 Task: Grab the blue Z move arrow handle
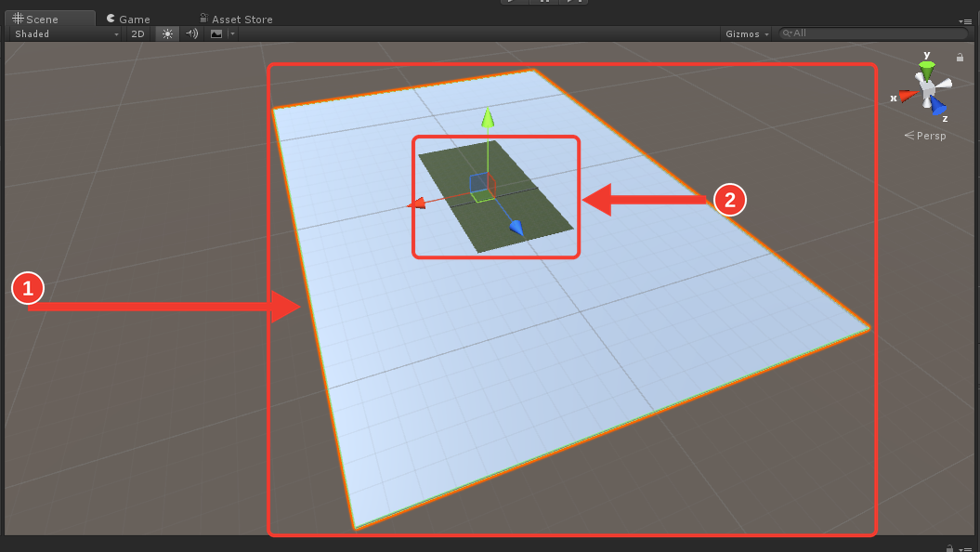point(516,228)
